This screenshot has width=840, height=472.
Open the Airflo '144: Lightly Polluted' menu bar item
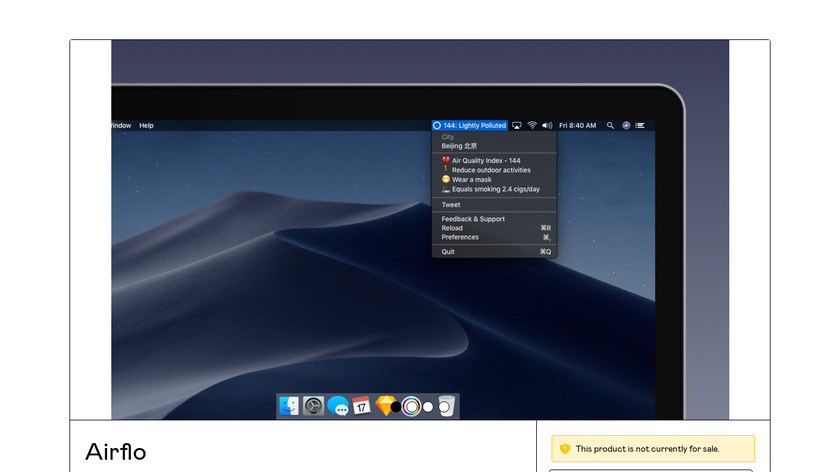(x=470, y=125)
